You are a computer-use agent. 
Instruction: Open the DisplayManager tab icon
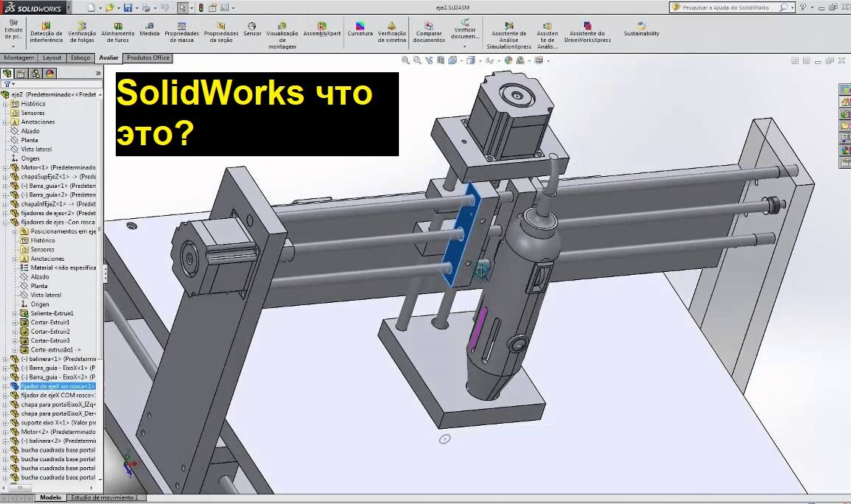(x=50, y=73)
